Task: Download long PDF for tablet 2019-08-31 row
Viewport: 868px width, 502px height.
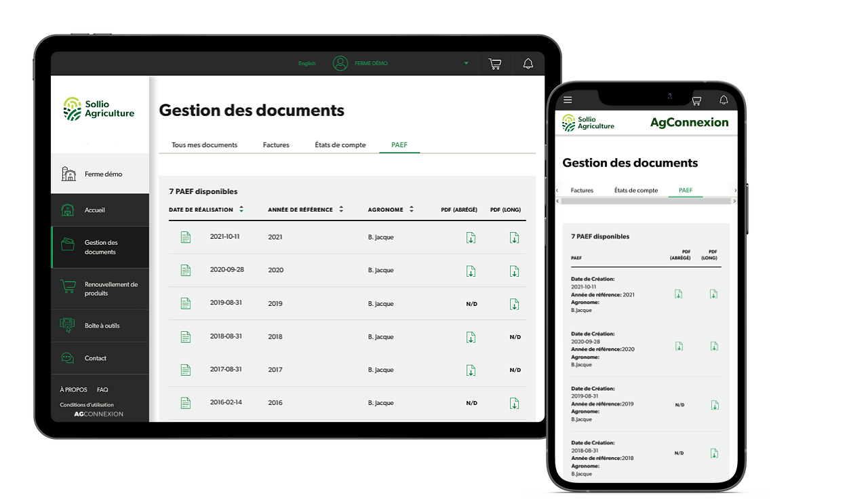Action: tap(515, 304)
